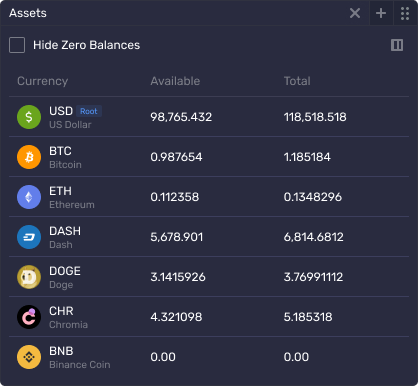Enable Hide Zero Balances checkbox
Image resolution: width=418 pixels, height=386 pixels.
[x=17, y=45]
